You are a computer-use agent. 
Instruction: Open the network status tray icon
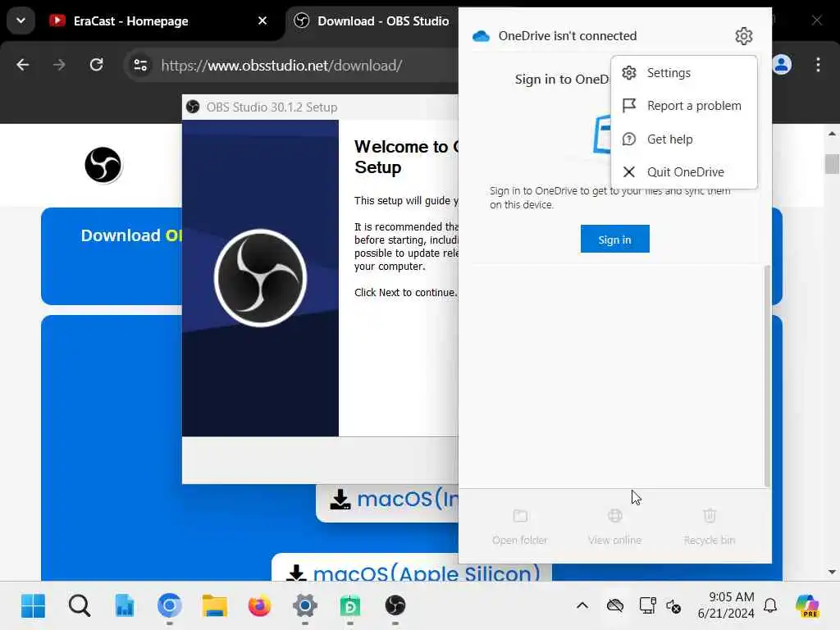[x=647, y=606]
